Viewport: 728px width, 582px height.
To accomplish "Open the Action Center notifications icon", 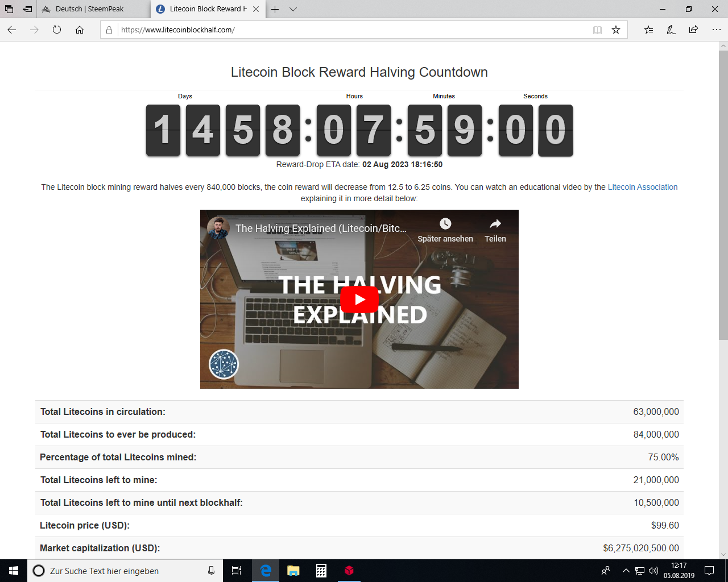I will 709,571.
